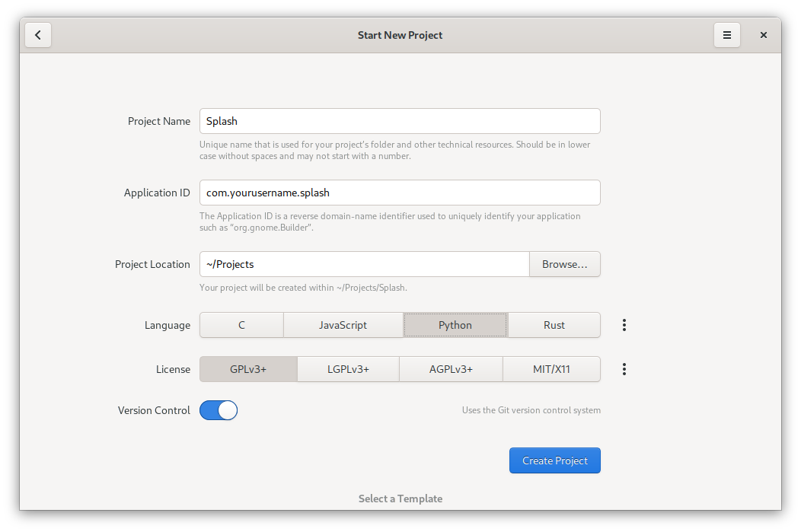The image size is (801, 532).
Task: Select the AGPLv3+ license
Action: click(x=451, y=369)
